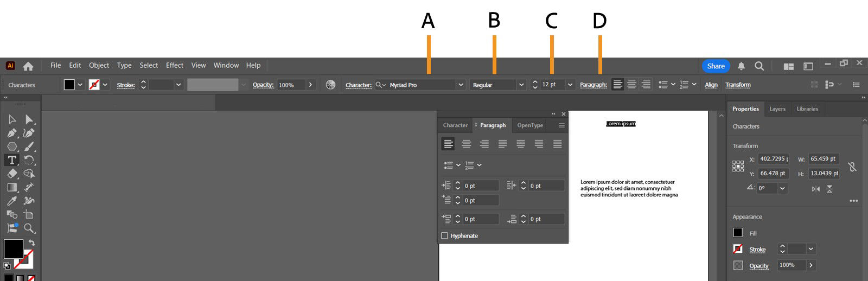The image size is (868, 281).
Task: Select the Eraser tool
Action: click(12, 174)
